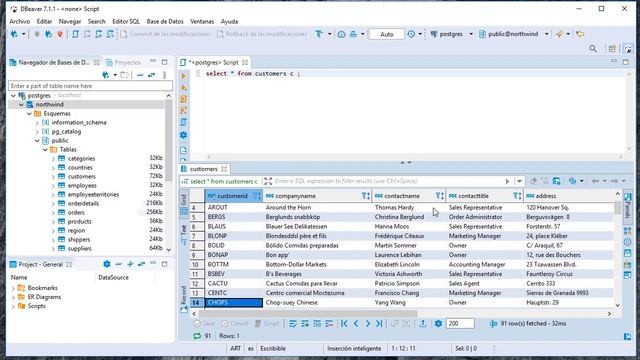Viewport: 640px width, 360px height.
Task: Open the Base de Datos menu
Action: tap(165, 21)
